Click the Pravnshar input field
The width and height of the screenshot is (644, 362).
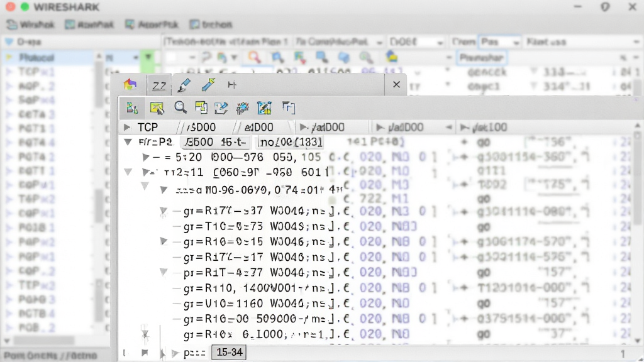click(x=481, y=57)
